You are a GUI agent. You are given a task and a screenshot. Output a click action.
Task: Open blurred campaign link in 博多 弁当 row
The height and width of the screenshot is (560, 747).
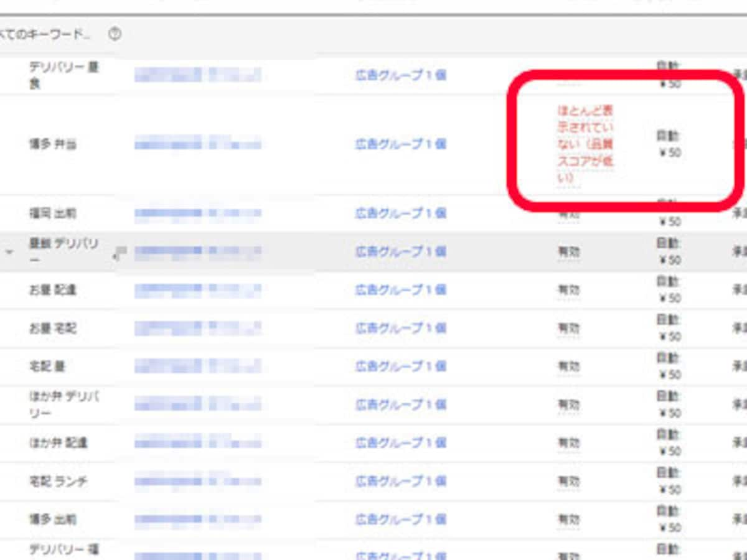click(x=198, y=144)
